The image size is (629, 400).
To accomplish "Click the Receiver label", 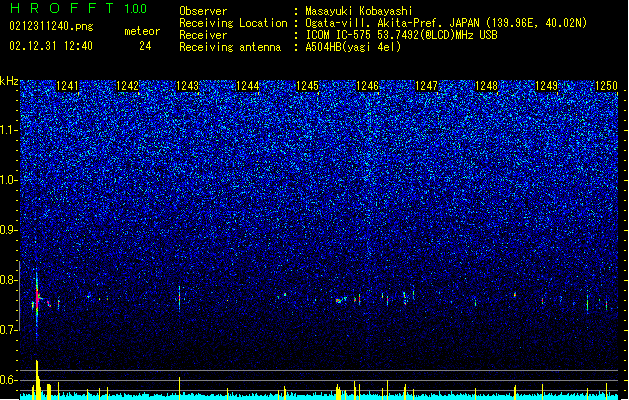I will click(x=203, y=35).
